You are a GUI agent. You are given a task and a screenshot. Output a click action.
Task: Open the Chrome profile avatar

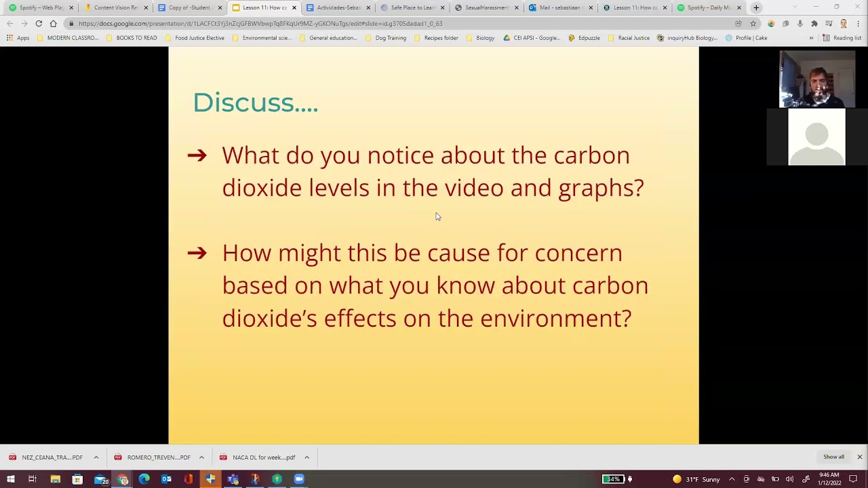click(844, 23)
